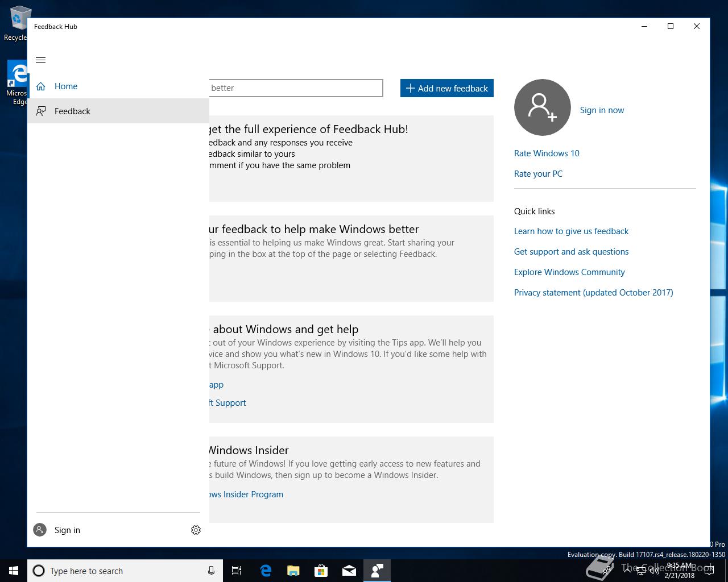Open the Tips app link
728x582 pixels.
click(x=217, y=385)
